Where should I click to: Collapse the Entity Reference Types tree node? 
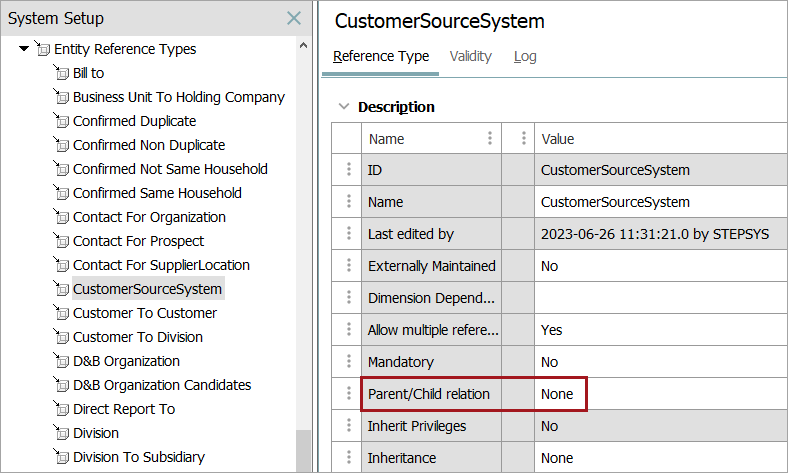click(24, 49)
